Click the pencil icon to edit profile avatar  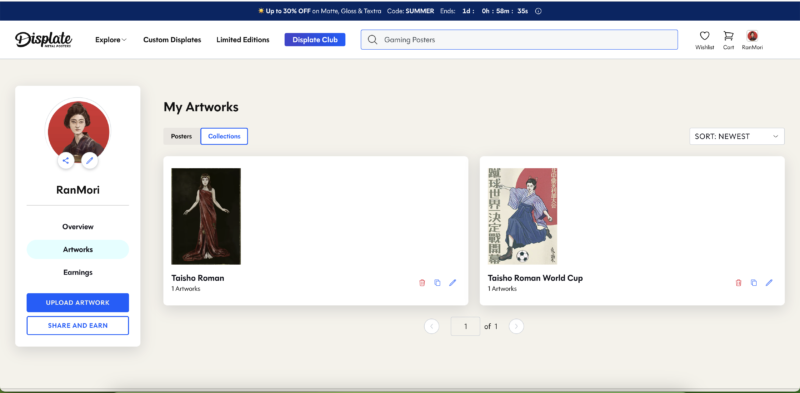pyautogui.click(x=89, y=161)
